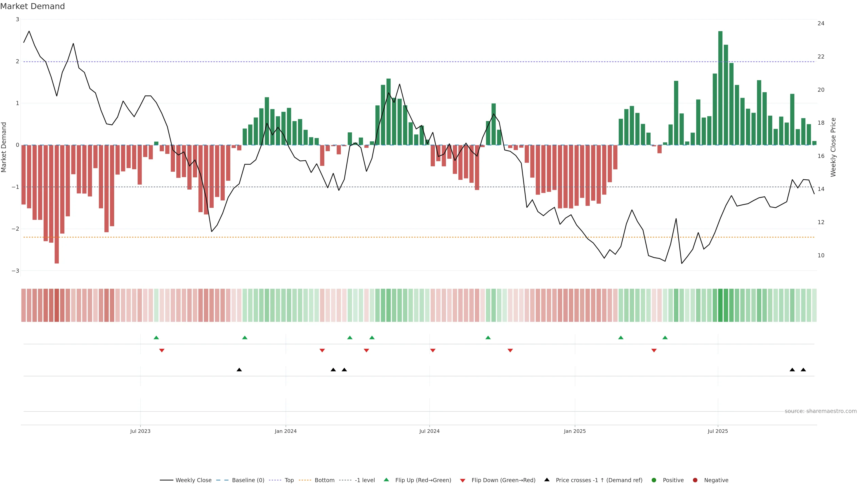868x488 pixels.
Task: Toggle the Top dotted line legend entry
Action: [289, 480]
